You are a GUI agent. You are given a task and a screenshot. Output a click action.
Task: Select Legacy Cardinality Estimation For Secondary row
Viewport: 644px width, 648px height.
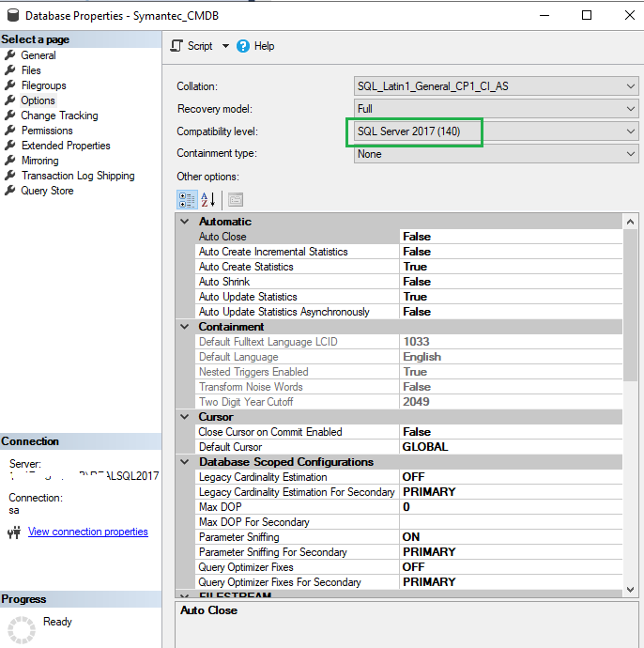click(x=408, y=492)
